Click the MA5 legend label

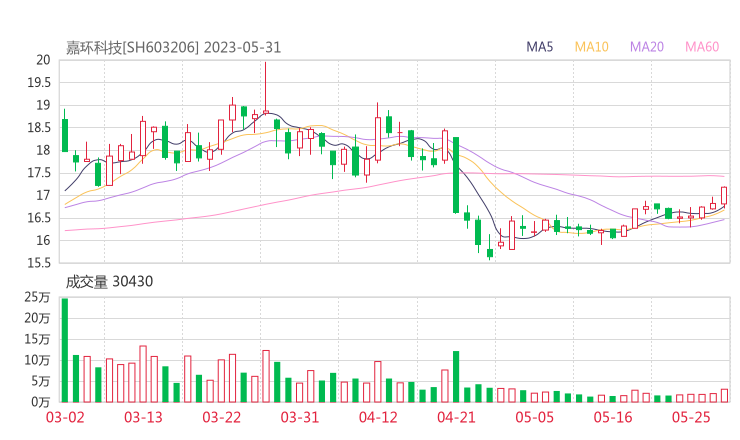(539, 47)
